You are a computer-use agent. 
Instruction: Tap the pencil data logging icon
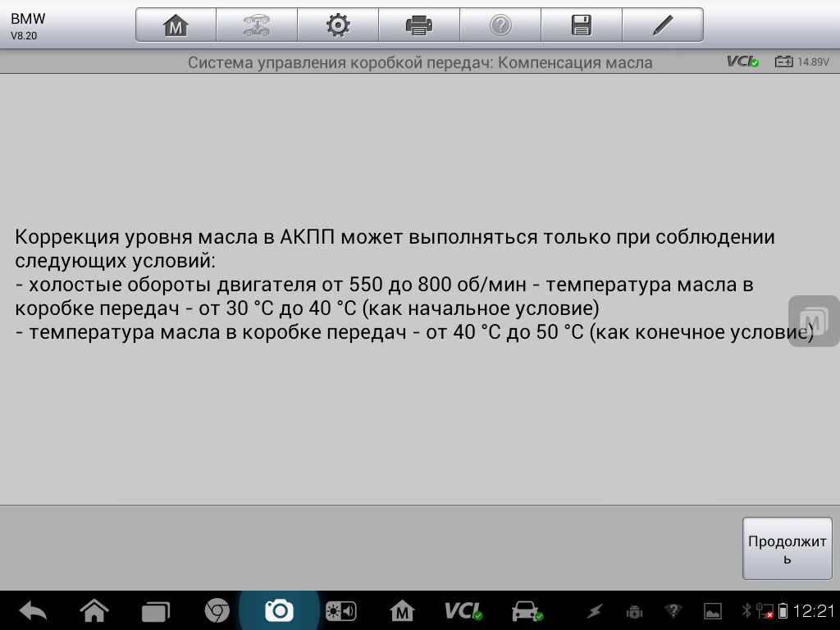click(662, 25)
